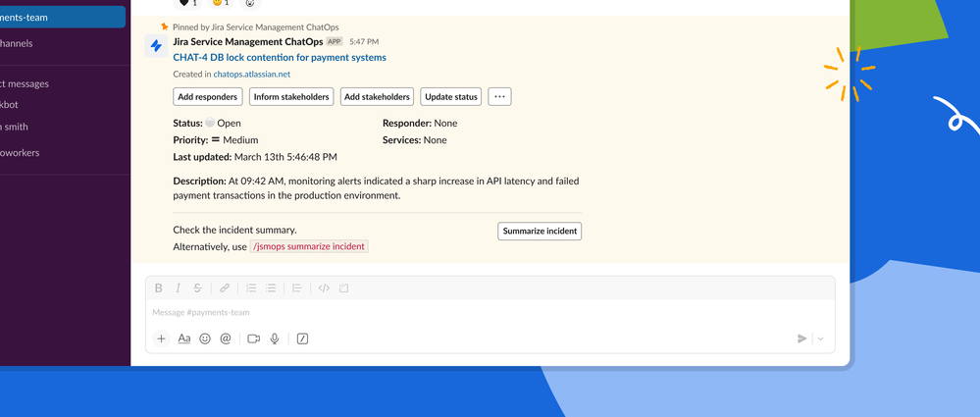Open the CHAT-4 DB lock contention link
This screenshot has height=417, width=980.
(280, 58)
